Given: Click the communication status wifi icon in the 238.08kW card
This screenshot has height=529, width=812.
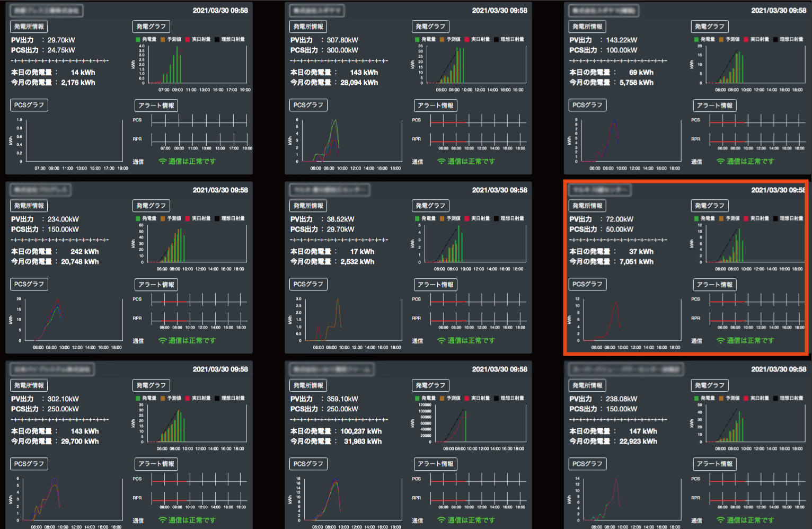Looking at the screenshot, I should [721, 521].
